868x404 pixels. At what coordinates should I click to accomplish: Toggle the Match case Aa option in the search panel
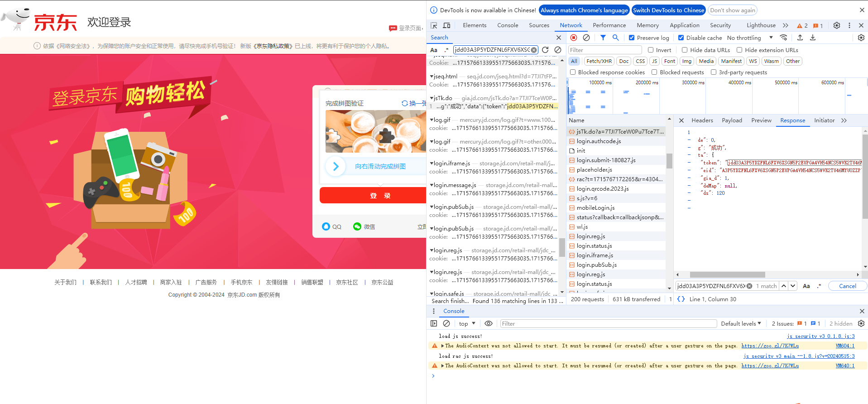pos(434,50)
